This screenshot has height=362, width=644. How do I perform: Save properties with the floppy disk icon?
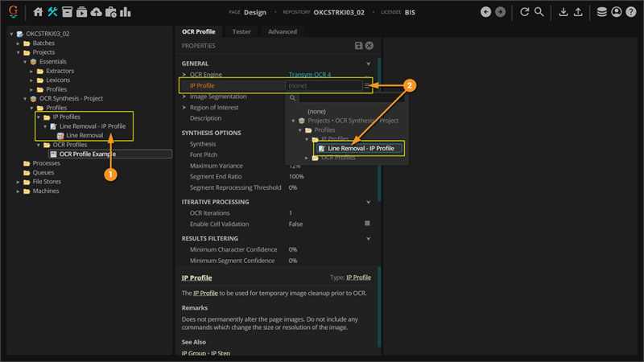359,47
